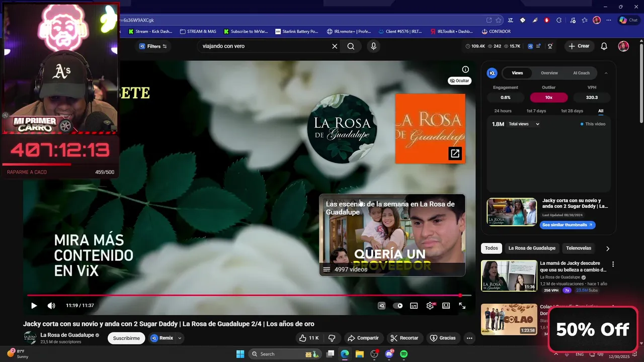Viewport: 644px width, 362px height.
Task: Open La Rosa de Guadalupe round channel logo
Action: 342,128
